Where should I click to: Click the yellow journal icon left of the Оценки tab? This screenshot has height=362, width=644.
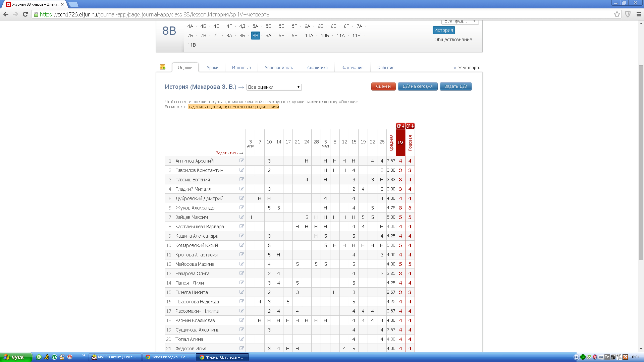[x=163, y=67]
